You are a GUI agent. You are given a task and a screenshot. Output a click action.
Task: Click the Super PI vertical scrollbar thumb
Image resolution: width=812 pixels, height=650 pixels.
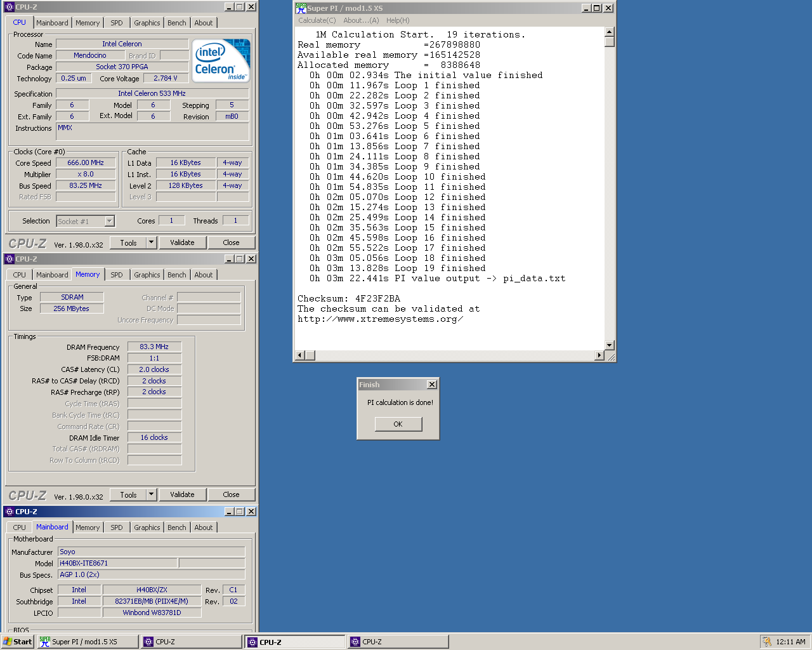610,42
